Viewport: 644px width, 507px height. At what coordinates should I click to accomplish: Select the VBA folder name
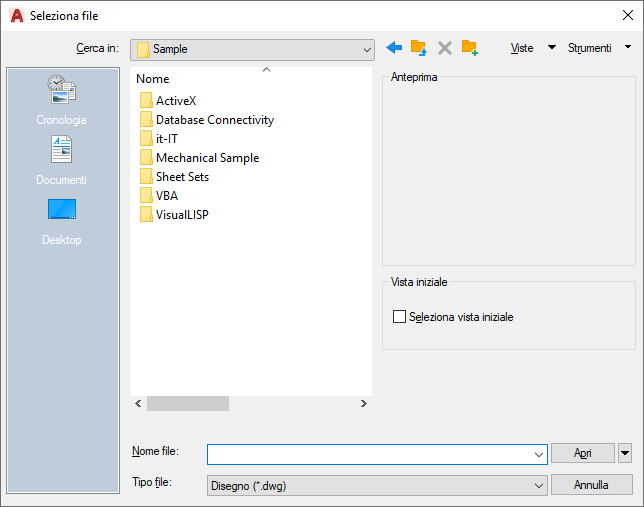(x=167, y=196)
